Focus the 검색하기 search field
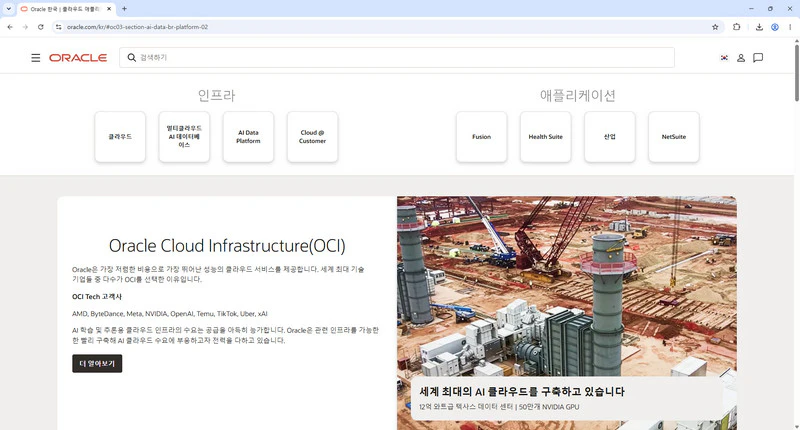 click(x=397, y=58)
